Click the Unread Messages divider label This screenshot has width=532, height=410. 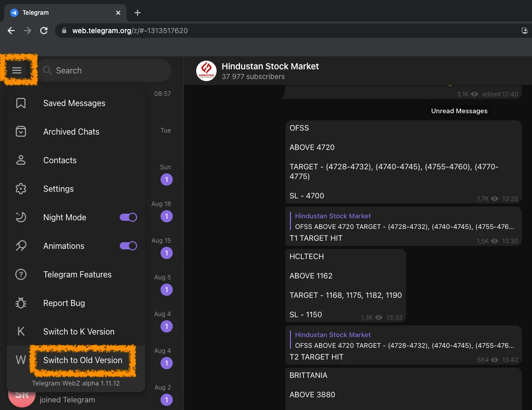tap(459, 111)
